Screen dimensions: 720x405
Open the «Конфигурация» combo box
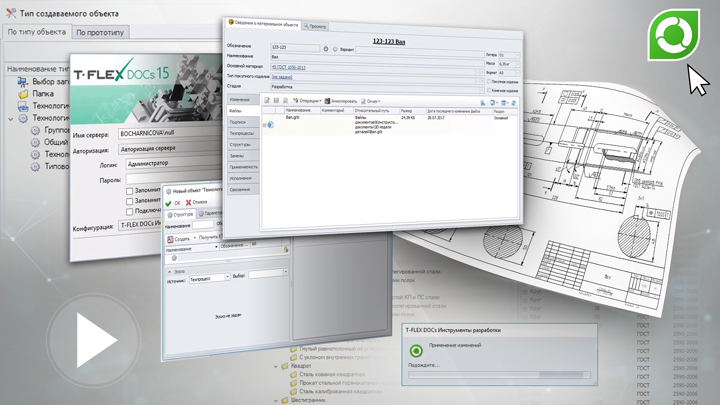(140, 225)
